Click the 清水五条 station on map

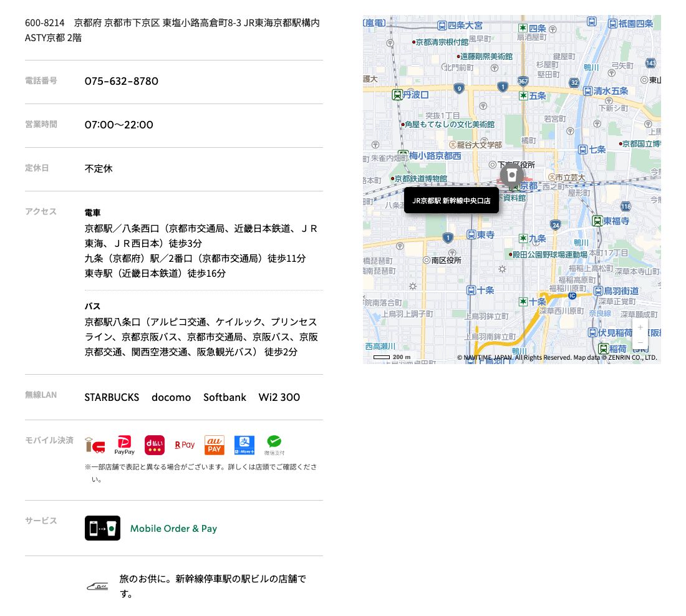click(x=606, y=91)
